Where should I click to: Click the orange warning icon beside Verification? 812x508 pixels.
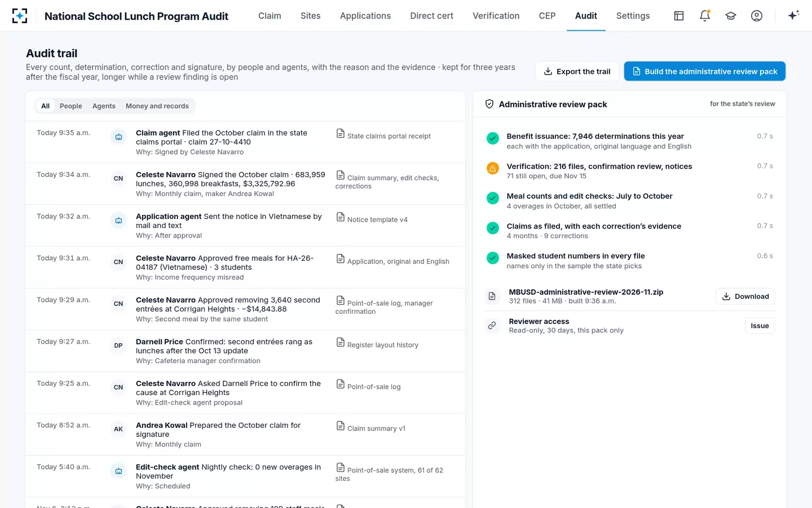coord(493,168)
